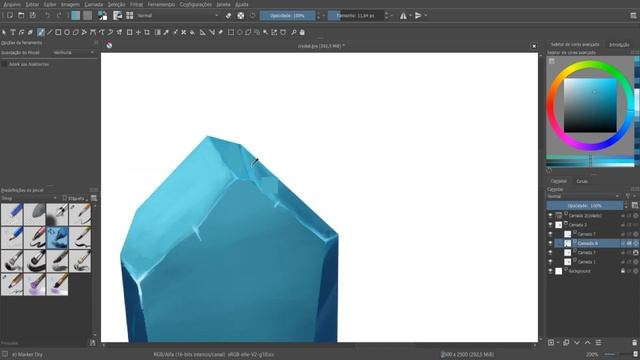Select the Ellipse shape tool
Image resolution: width=640 pixels, height=360 pixels.
(x=67, y=32)
